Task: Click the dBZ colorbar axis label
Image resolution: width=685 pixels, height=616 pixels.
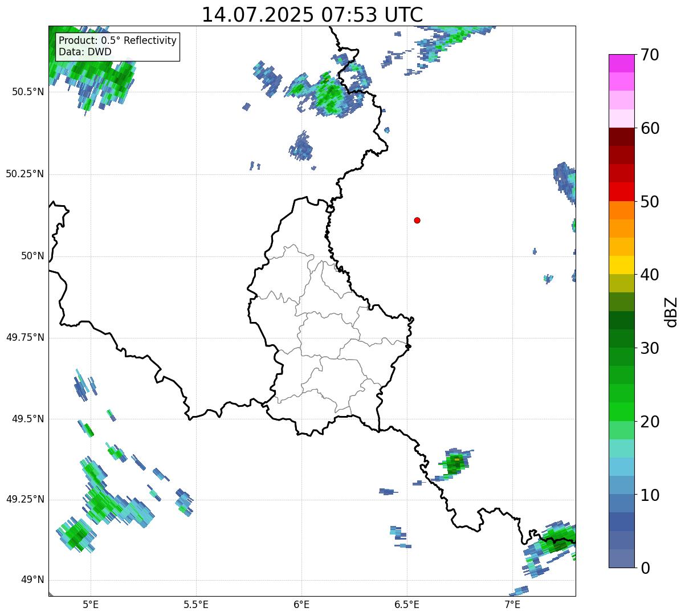Action: [x=671, y=312]
